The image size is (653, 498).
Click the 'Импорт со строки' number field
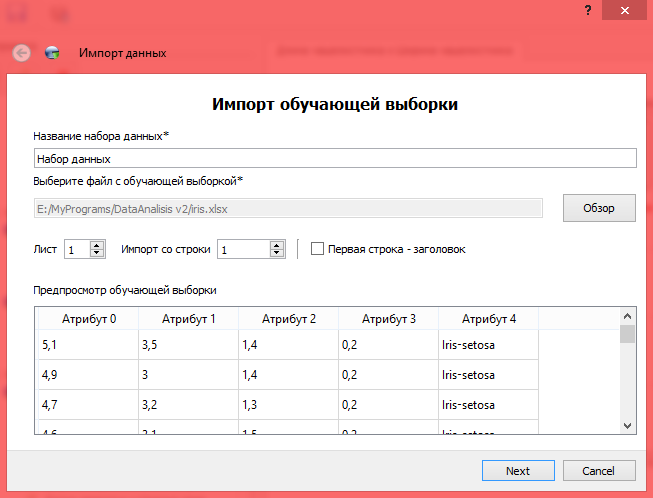244,249
